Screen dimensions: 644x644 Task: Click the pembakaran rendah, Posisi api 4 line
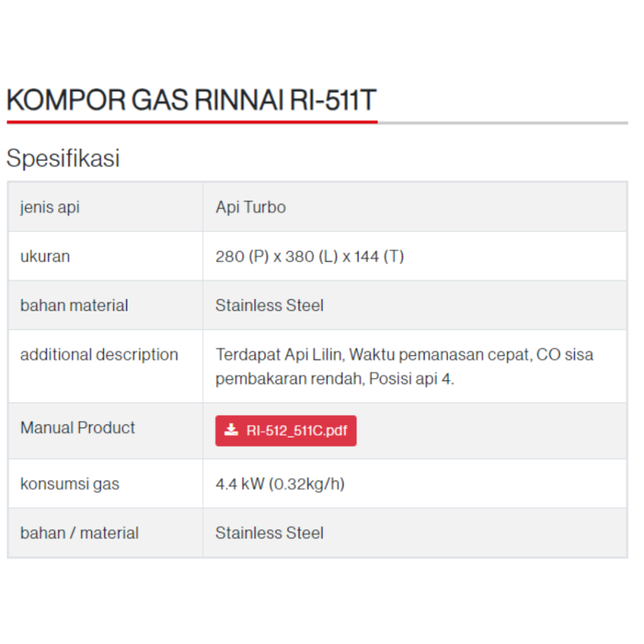(x=335, y=379)
